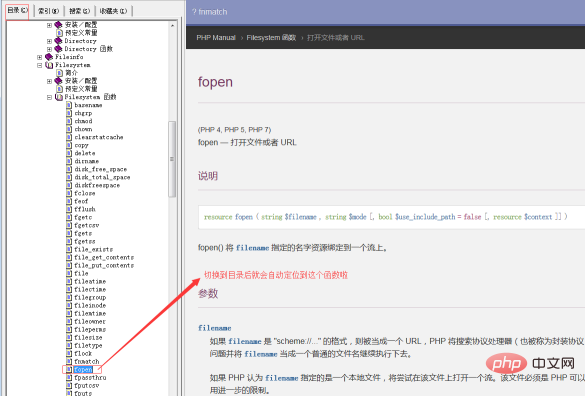Viewport: 585px width, 396px height.
Task: Click the page icon of clearstatcache
Action: tap(69, 137)
